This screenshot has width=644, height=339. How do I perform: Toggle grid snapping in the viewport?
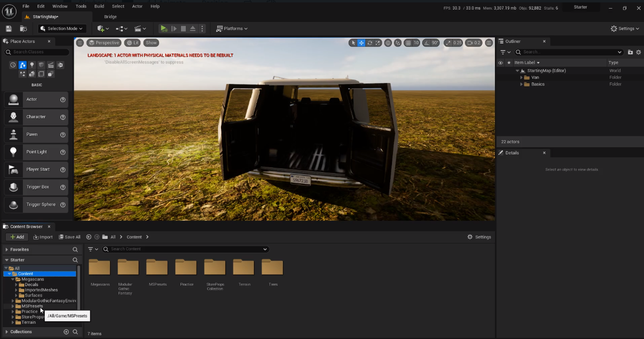coord(407,42)
